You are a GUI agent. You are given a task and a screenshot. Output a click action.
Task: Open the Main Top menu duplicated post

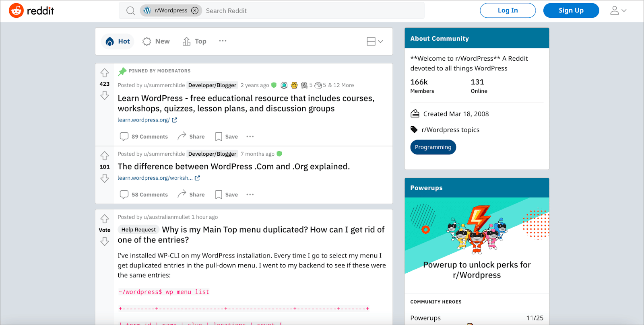pos(251,235)
